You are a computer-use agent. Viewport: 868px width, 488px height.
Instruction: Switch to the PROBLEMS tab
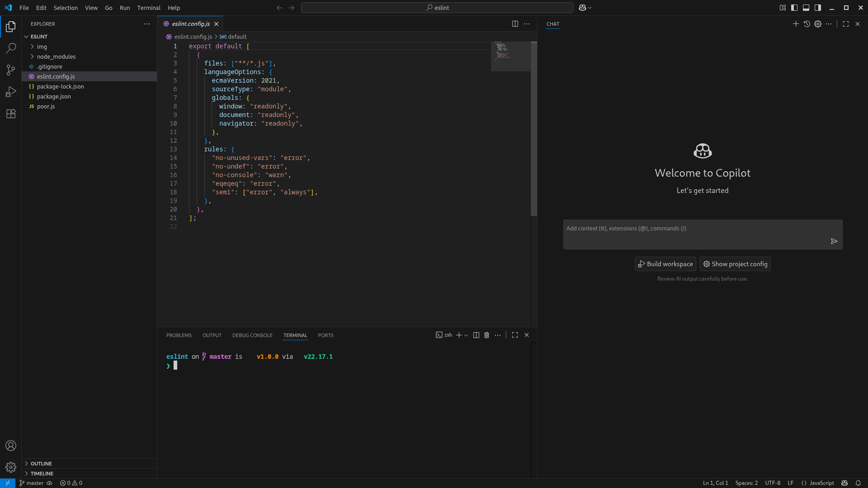click(x=179, y=335)
